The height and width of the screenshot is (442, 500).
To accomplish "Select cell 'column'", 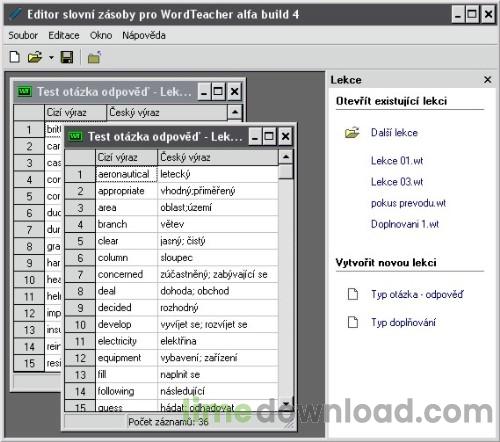I will click(126, 258).
